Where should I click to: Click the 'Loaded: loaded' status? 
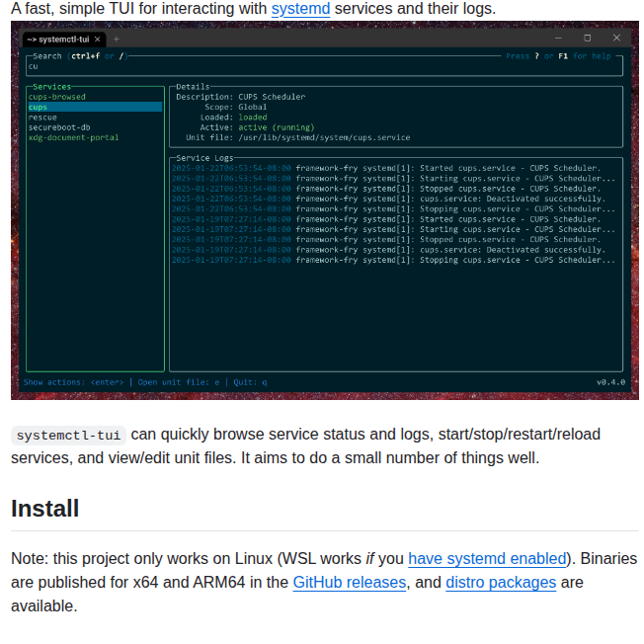click(233, 118)
